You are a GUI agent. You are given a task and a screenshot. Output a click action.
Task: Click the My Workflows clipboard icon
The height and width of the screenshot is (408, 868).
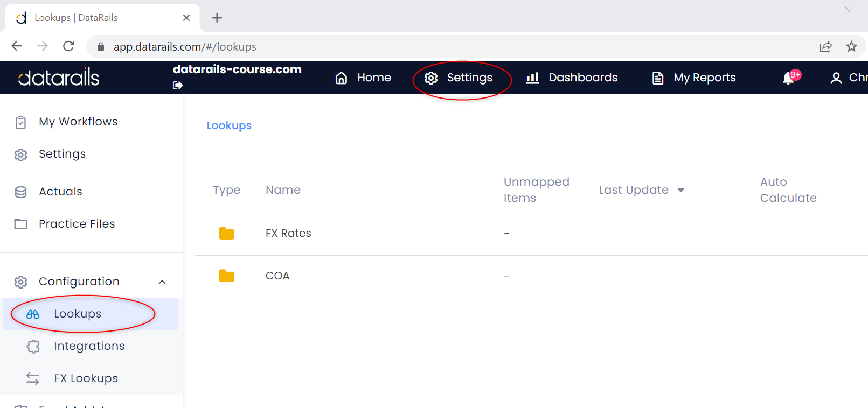point(21,123)
